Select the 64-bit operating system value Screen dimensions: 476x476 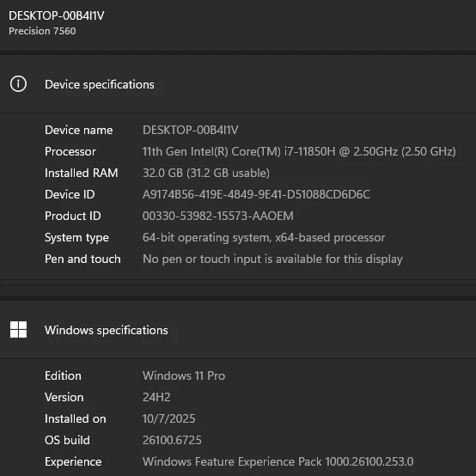tap(264, 238)
